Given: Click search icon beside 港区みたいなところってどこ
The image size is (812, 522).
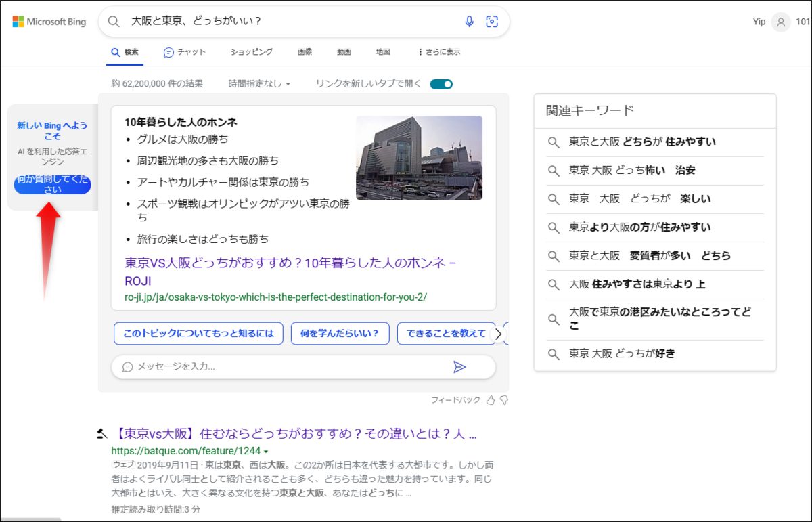Looking at the screenshot, I should tap(554, 319).
